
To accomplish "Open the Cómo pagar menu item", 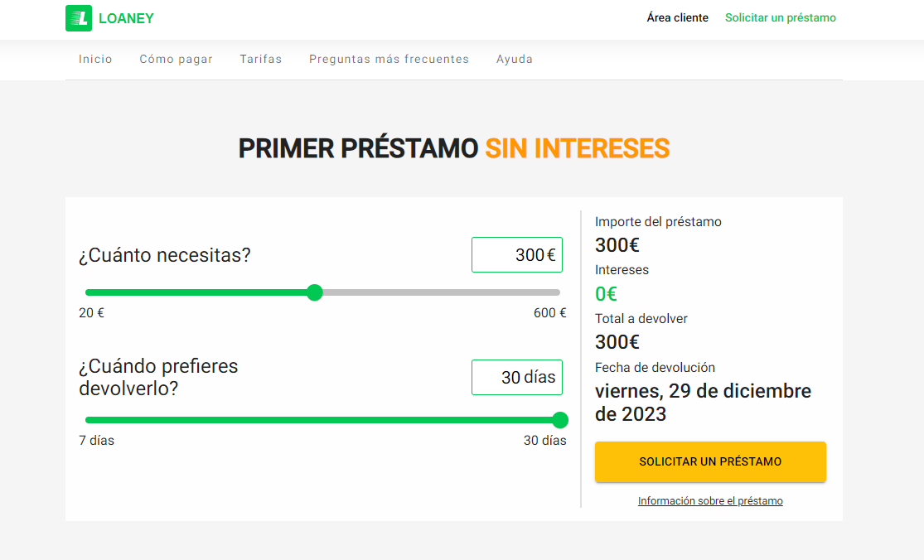I will [x=176, y=59].
